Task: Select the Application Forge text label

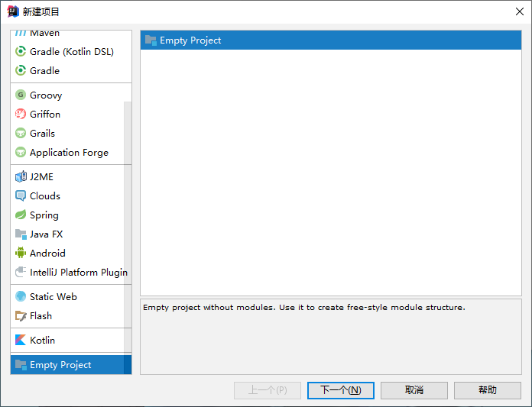Action: 69,153
